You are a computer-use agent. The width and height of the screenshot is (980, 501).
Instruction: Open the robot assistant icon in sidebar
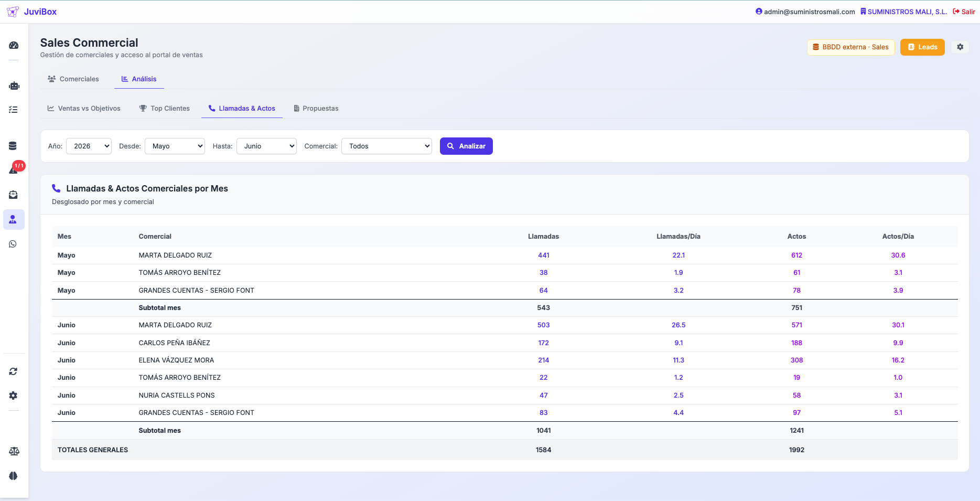[x=14, y=86]
